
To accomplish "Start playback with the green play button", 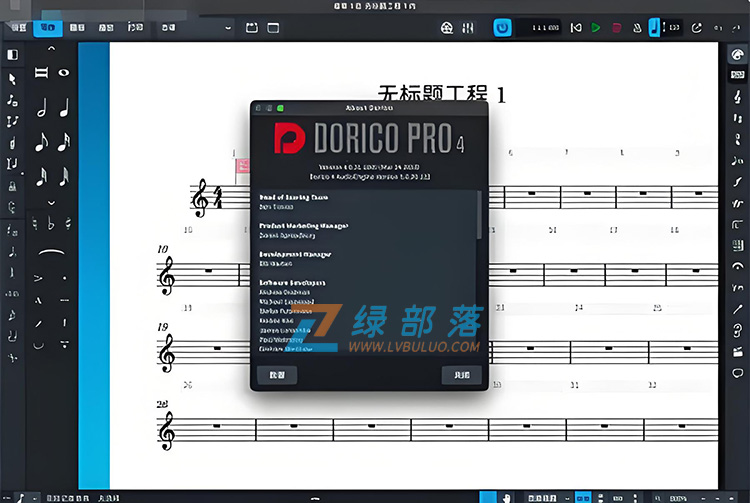I will 596,28.
